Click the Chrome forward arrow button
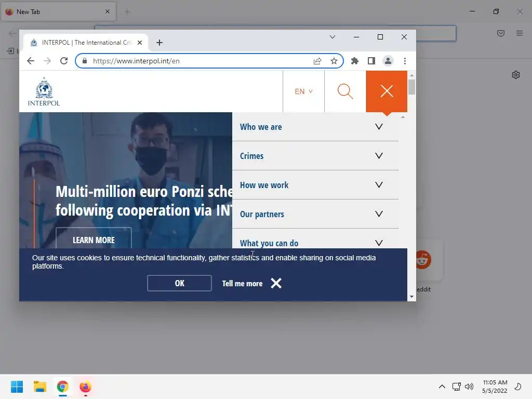Image resolution: width=532 pixels, height=399 pixels. [47, 61]
